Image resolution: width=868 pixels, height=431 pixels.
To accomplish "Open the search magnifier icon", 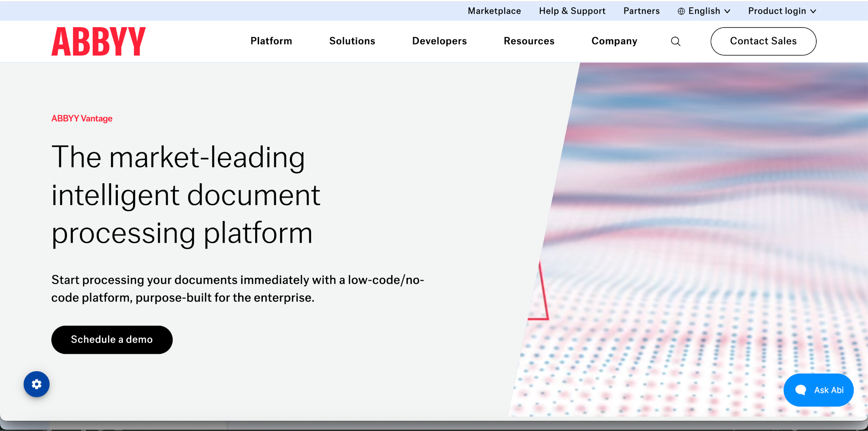I will [676, 41].
